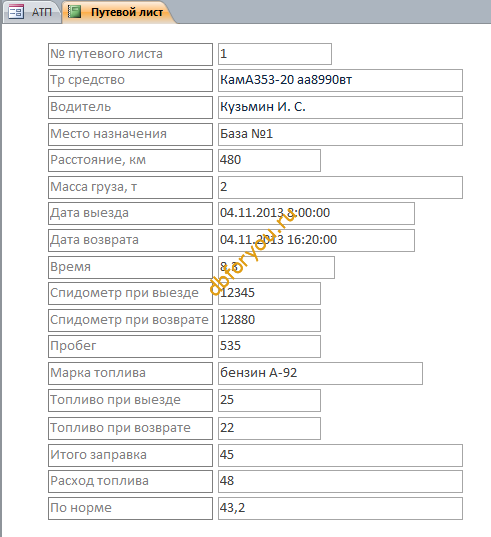Select the Тр средство field КамАЗ53-20
Screen dimensions: 491x537
340,80
